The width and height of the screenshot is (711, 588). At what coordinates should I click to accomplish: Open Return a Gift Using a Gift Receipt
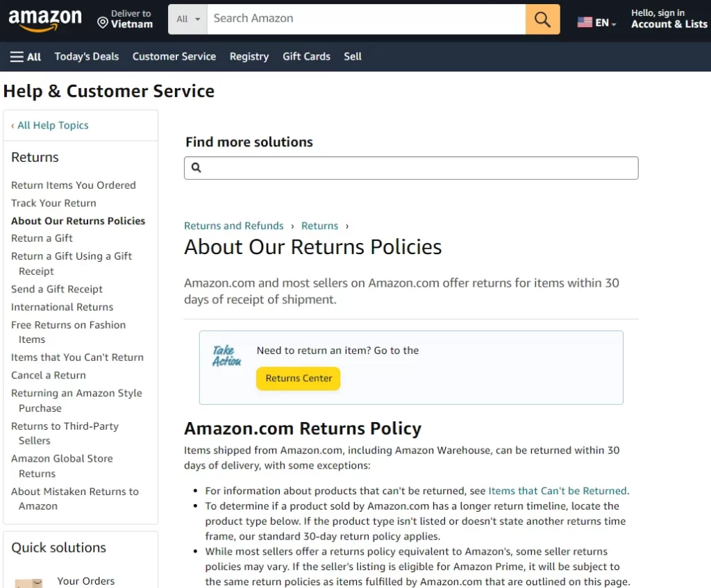point(72,264)
